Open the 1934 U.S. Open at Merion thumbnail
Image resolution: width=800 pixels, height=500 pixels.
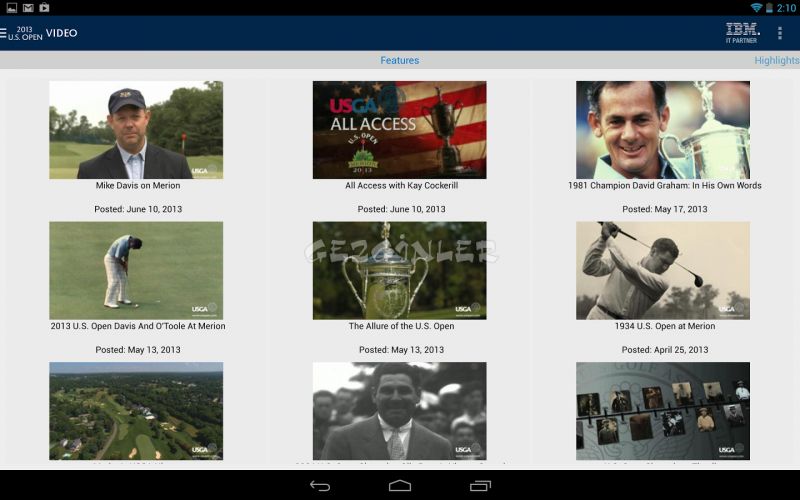(x=662, y=270)
